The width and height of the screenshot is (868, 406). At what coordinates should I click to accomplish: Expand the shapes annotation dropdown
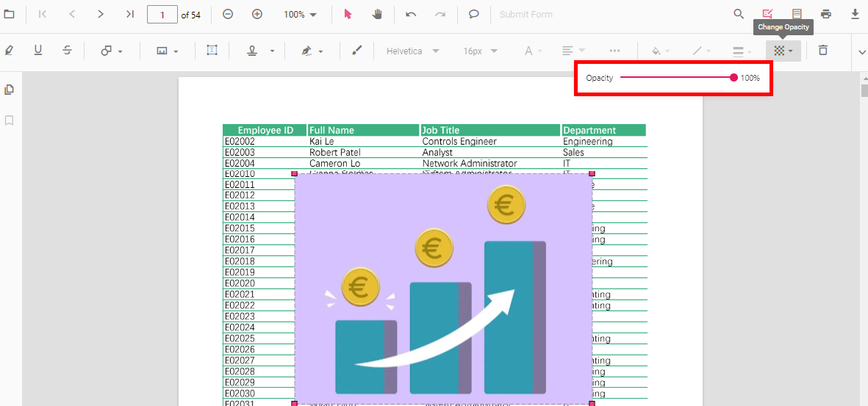click(x=111, y=51)
